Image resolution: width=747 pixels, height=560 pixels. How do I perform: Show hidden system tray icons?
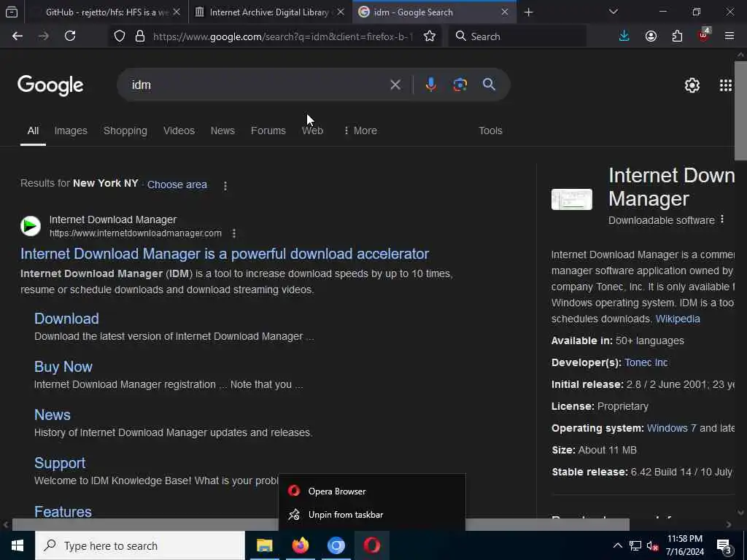617,546
